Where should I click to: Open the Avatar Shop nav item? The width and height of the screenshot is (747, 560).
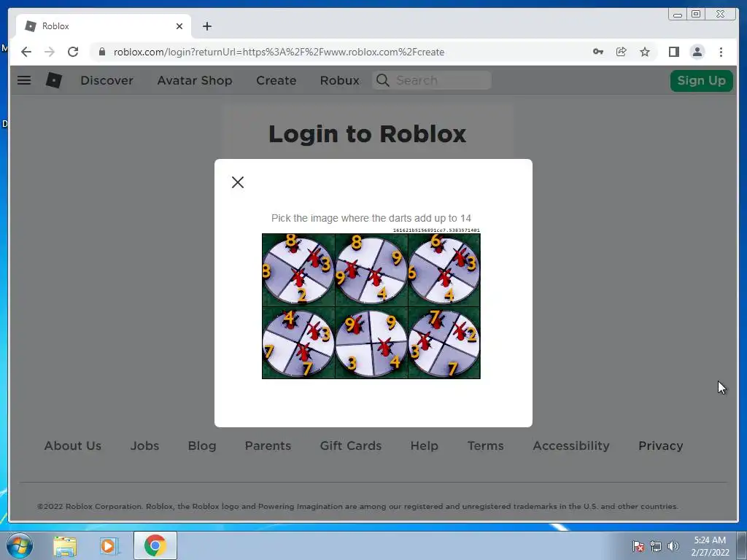click(x=195, y=80)
